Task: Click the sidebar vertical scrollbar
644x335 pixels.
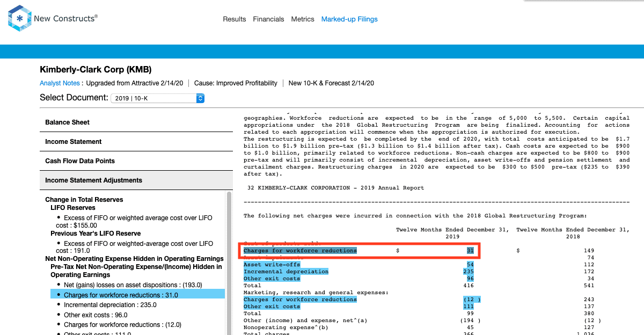Action: pyautogui.click(x=229, y=263)
